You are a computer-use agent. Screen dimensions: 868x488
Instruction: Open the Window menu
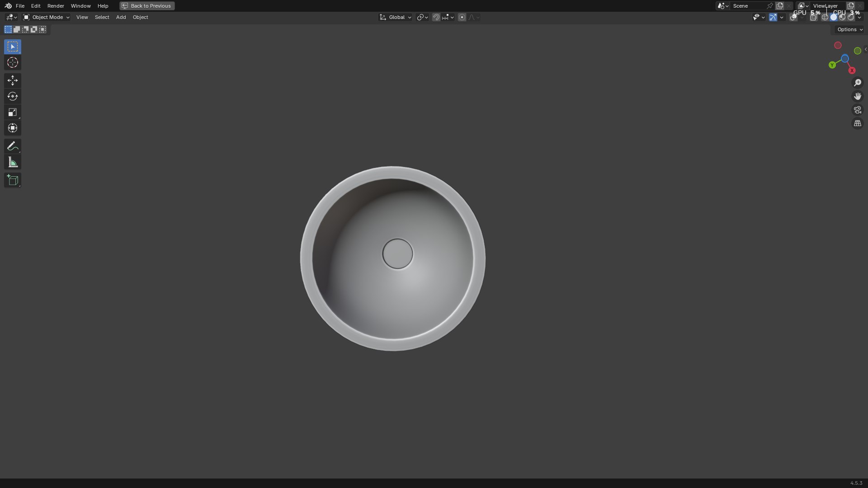[80, 6]
